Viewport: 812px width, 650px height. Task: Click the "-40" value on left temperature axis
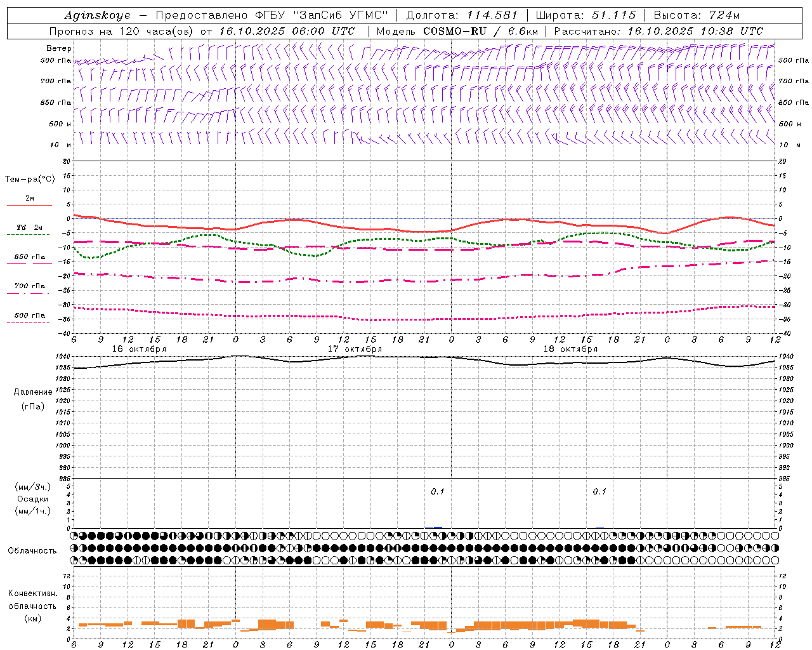65,333
